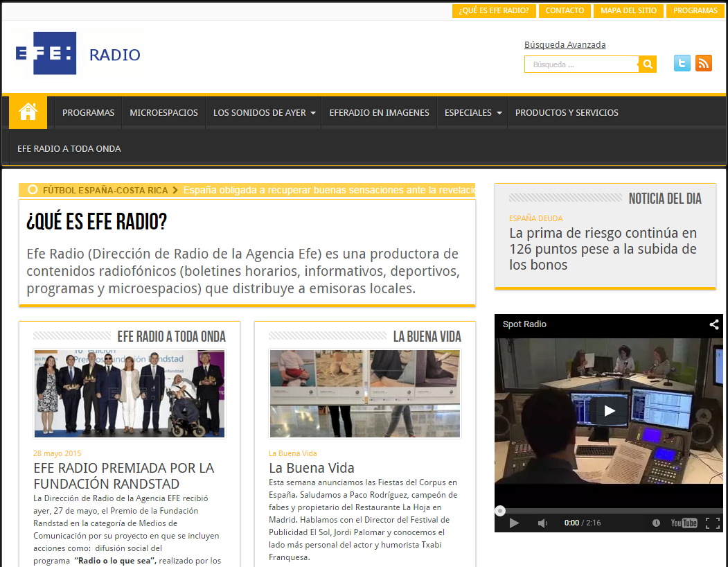728x567 pixels.
Task: Enter fullscreen video mode
Action: 713,523
